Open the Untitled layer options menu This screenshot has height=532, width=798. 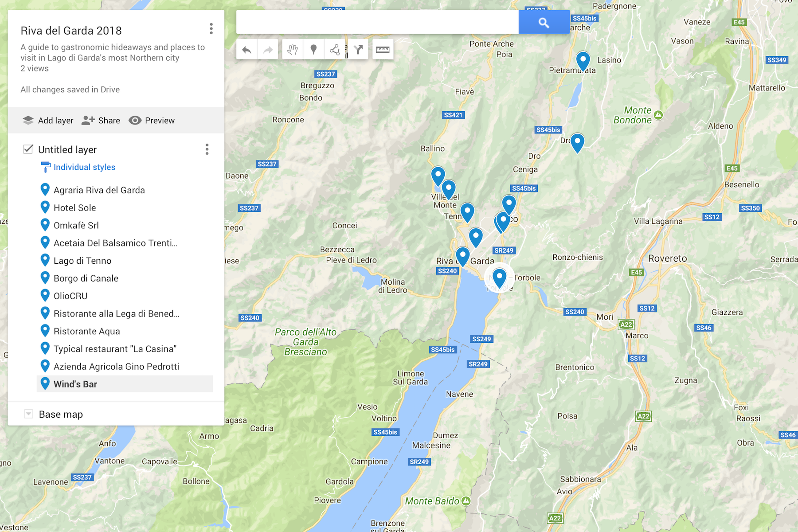point(207,149)
